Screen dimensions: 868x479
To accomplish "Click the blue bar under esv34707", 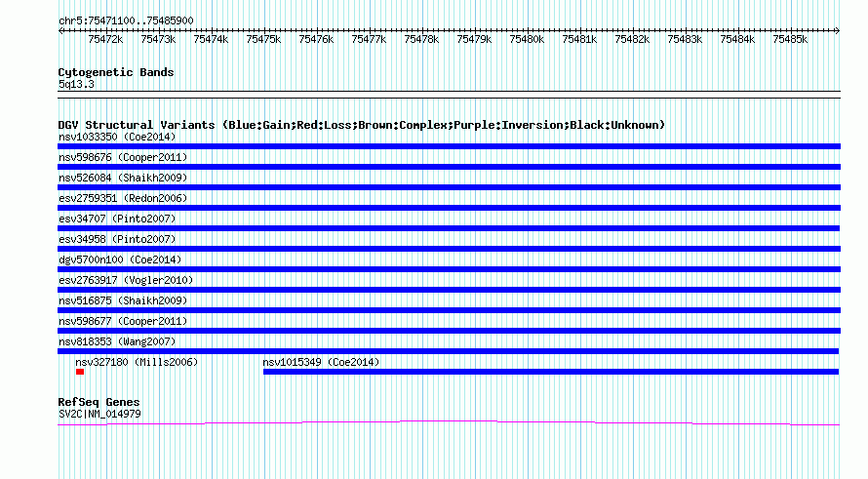I will [x=449, y=228].
